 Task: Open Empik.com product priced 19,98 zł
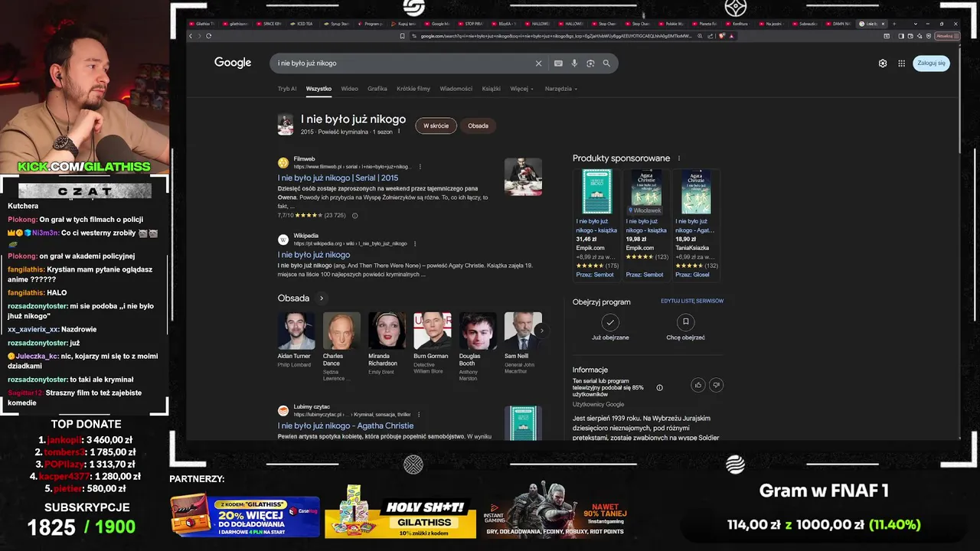click(647, 225)
